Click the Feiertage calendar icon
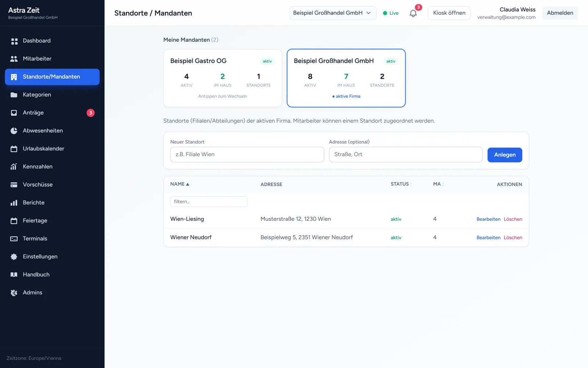The image size is (588, 368). tap(14, 221)
